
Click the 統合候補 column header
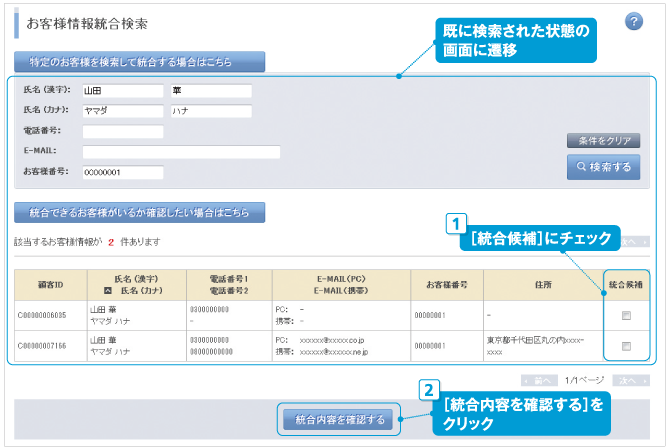click(626, 285)
